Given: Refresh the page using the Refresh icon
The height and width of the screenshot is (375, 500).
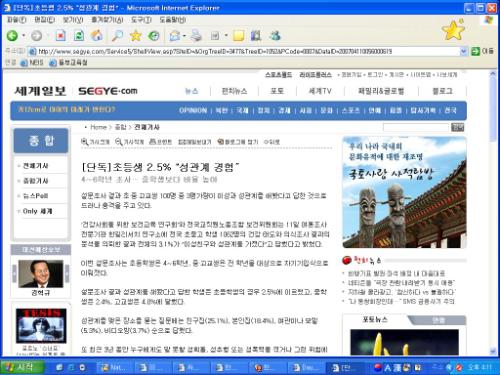Looking at the screenshot, I should [79, 35].
